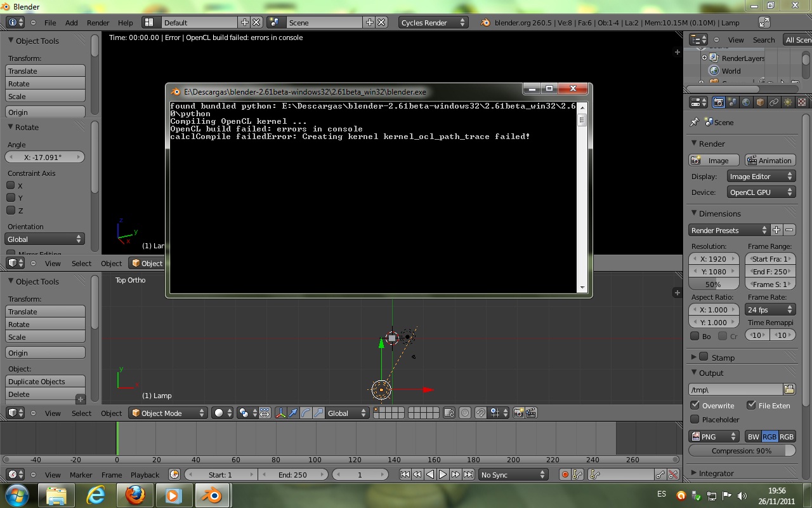Open the Display mode dropdown
Image resolution: width=812 pixels, height=508 pixels.
click(761, 177)
